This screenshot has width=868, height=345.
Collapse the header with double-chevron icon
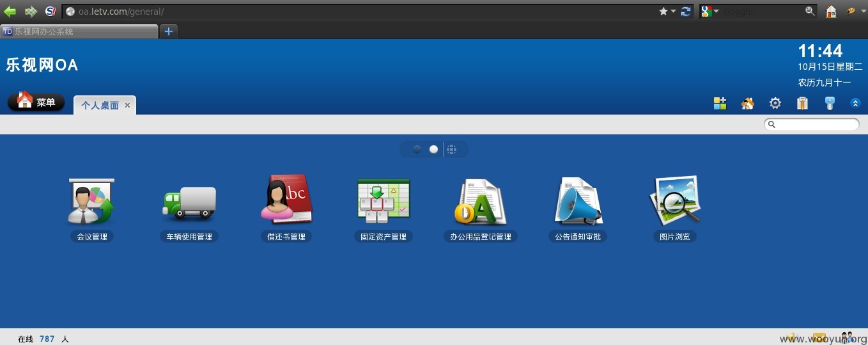855,103
